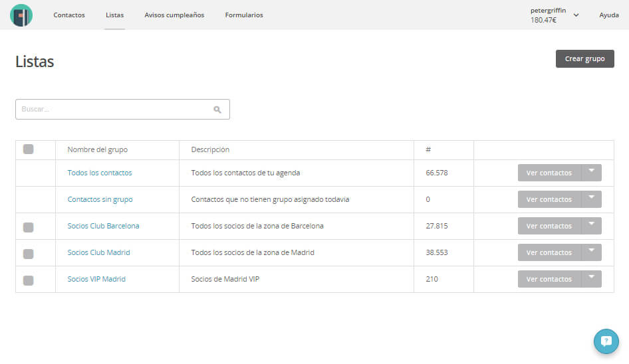
Task: Check the Socios Club Barcelona checkbox
Action: 28,227
